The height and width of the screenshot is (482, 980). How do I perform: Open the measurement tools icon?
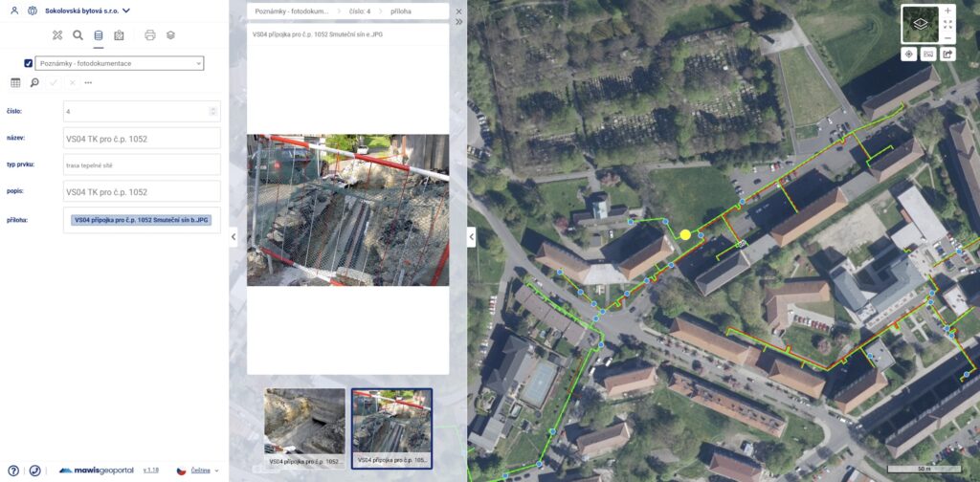point(56,35)
